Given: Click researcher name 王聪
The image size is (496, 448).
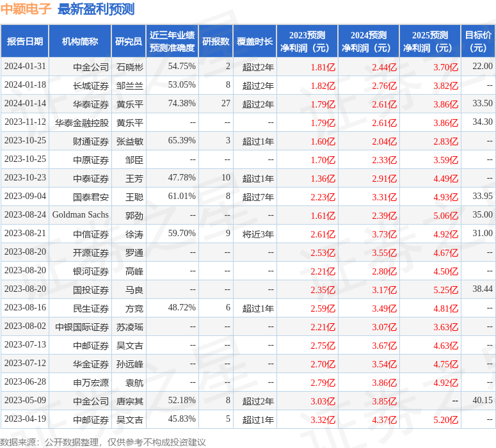Looking at the screenshot, I should tap(134, 197).
